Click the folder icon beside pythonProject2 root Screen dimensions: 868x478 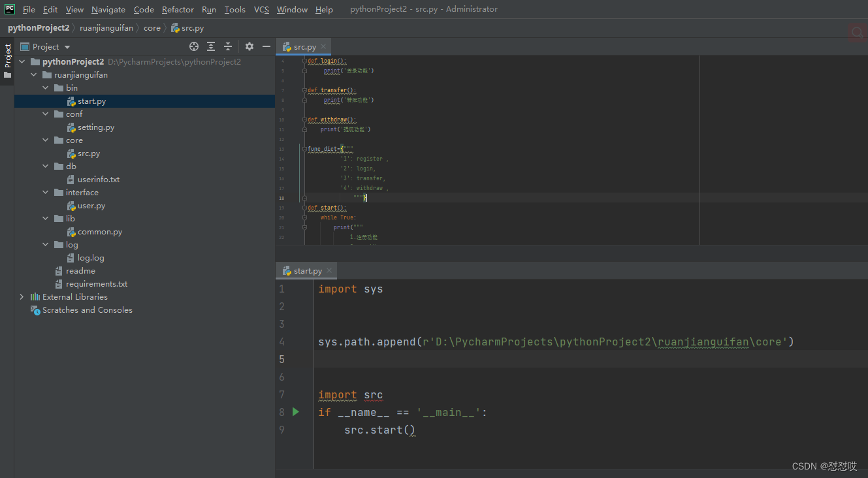point(35,62)
